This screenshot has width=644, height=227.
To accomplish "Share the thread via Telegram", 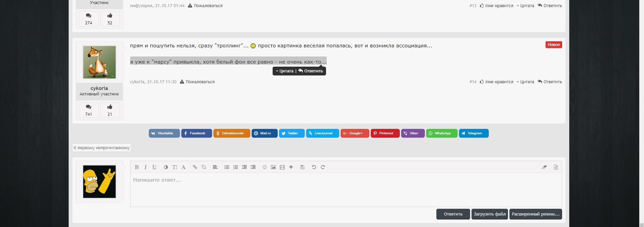I will pos(474,133).
